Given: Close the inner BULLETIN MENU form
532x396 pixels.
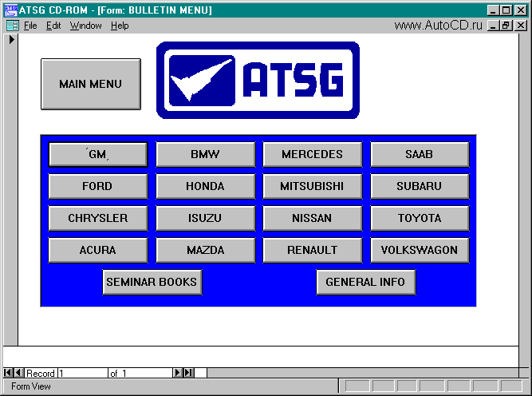Looking at the screenshot, I should coord(521,26).
